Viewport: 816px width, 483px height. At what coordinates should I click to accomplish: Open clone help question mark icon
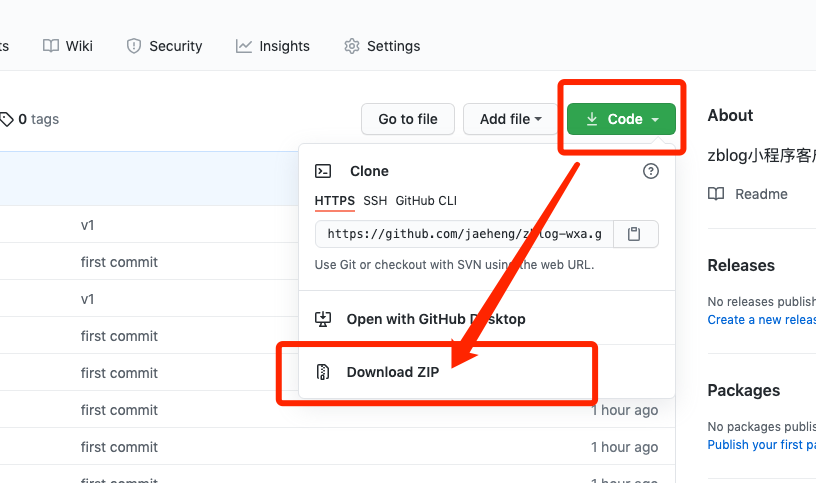pyautogui.click(x=651, y=171)
